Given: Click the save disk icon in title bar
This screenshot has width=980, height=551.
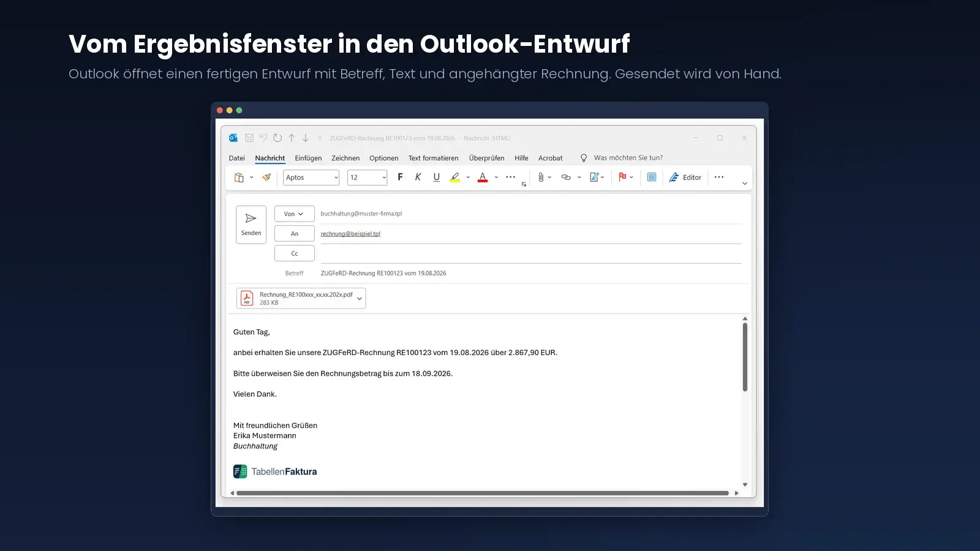Looking at the screenshot, I should (249, 138).
